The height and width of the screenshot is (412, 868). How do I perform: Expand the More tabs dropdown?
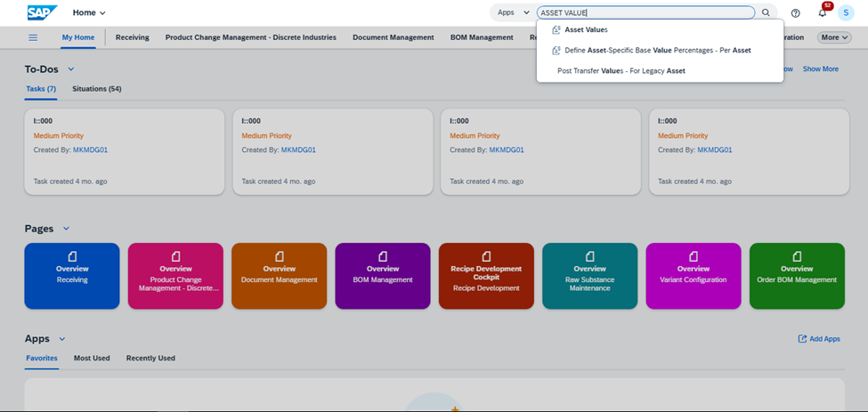(834, 37)
